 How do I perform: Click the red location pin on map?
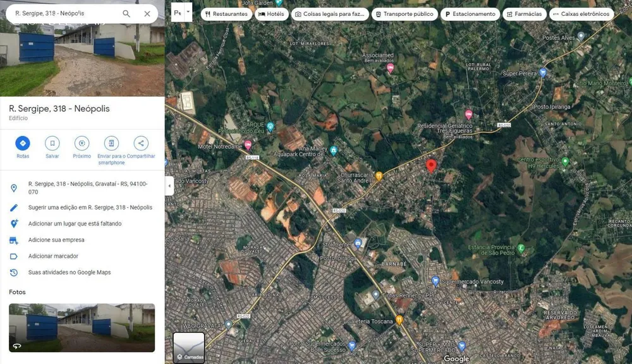[431, 166]
